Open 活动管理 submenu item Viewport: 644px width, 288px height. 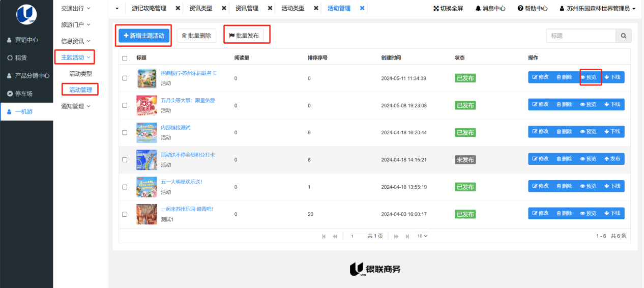(80, 90)
